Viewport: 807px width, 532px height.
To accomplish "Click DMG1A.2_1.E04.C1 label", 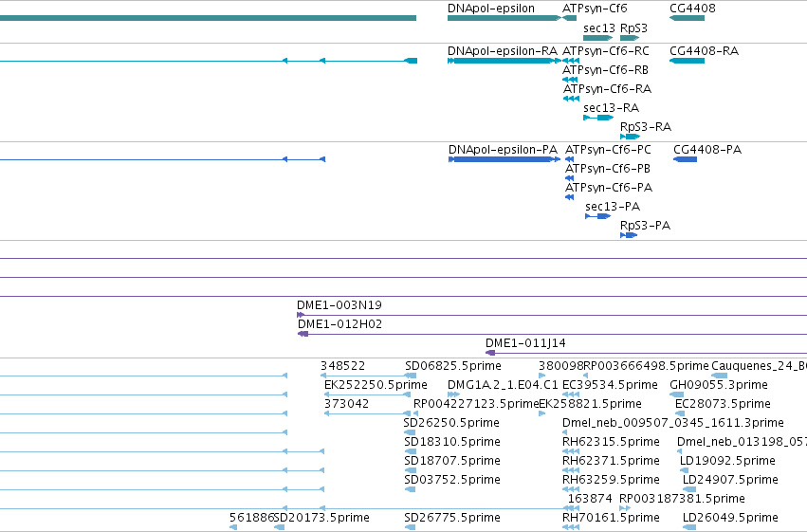I will coord(503,385).
